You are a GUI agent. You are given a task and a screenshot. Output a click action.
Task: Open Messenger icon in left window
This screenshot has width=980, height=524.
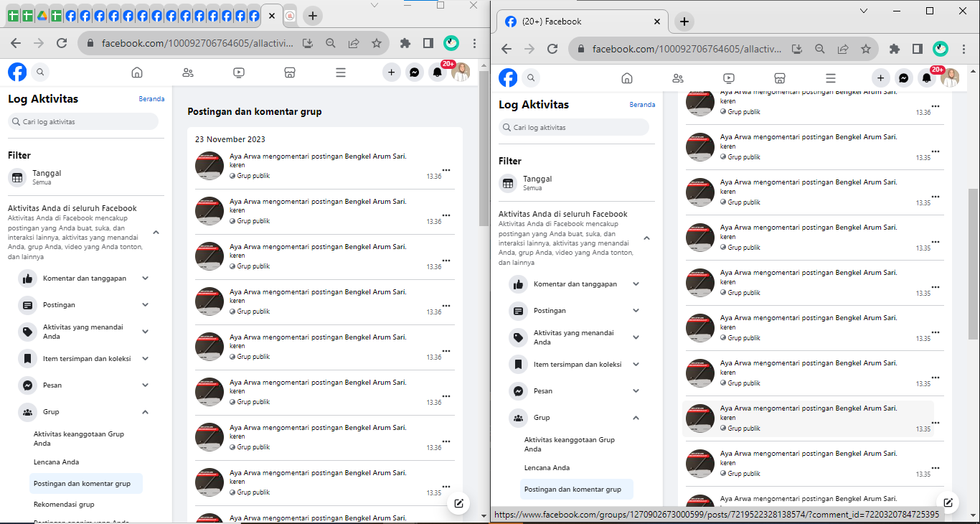[414, 72]
